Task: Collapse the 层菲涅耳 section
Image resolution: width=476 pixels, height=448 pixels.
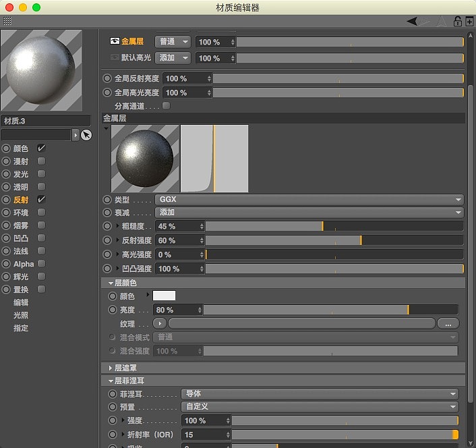Action: [111, 381]
